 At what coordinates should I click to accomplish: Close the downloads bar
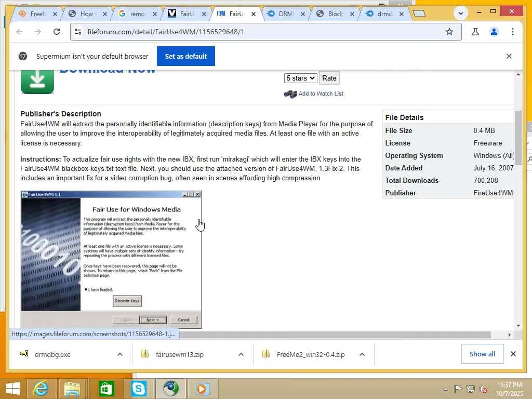click(x=513, y=354)
